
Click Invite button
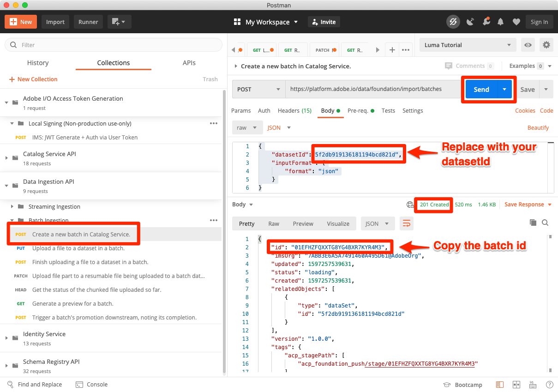[324, 22]
